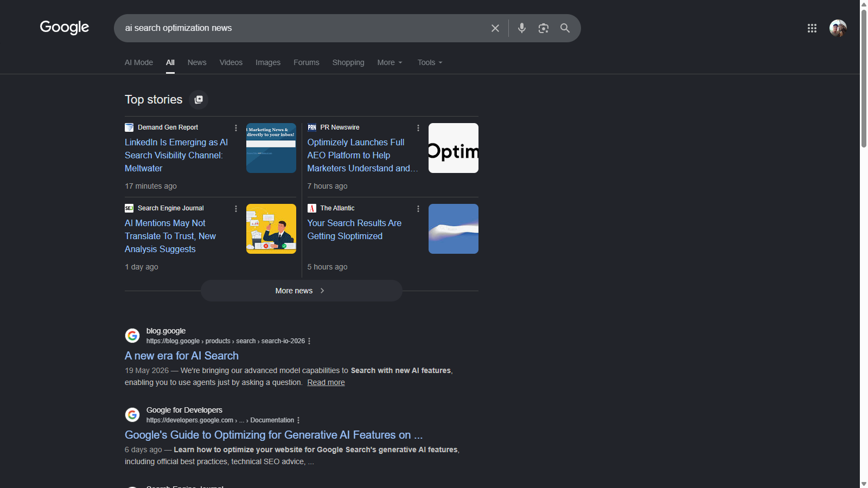Open options for PR Newswire story
The width and height of the screenshot is (868, 488).
[x=418, y=128]
